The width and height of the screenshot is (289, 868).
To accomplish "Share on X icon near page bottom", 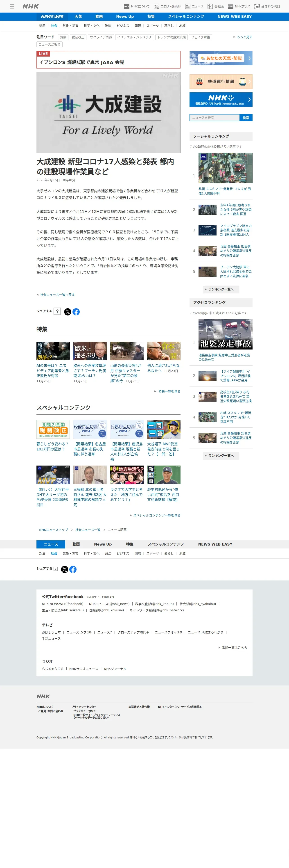I will (65, 569).
